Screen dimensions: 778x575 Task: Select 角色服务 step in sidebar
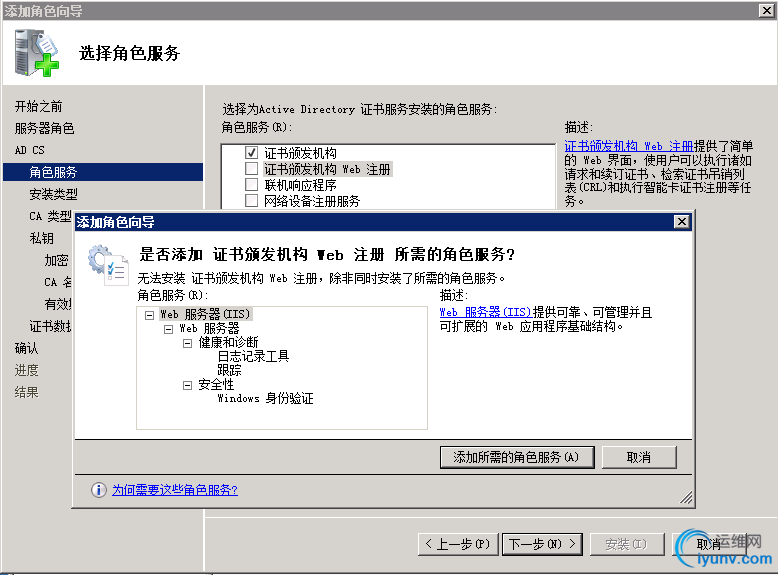(103, 172)
